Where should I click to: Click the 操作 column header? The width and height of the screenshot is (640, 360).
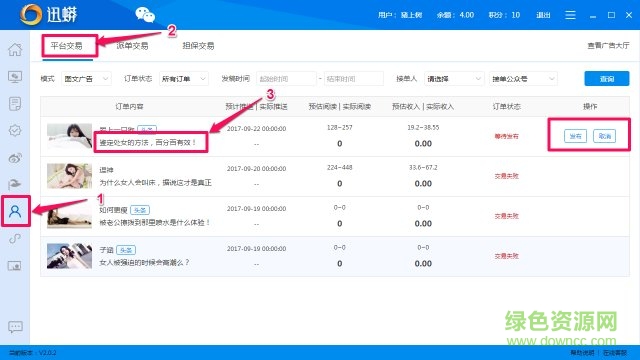click(590, 107)
